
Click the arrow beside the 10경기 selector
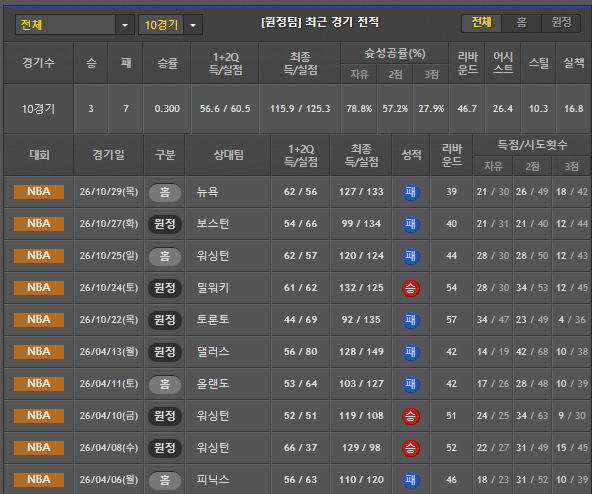coord(193,25)
